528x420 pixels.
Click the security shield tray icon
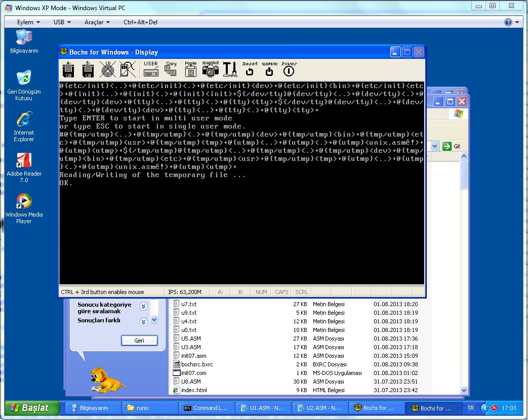(x=494, y=408)
